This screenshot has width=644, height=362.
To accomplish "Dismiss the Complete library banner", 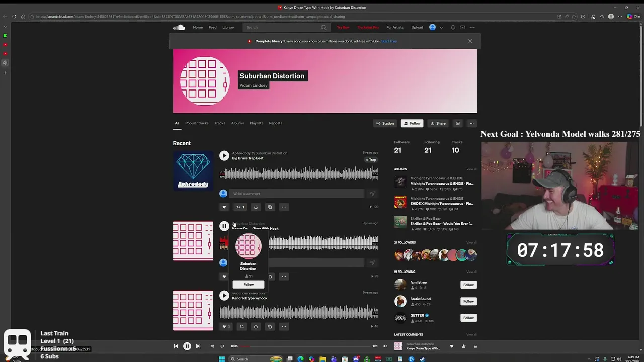I will click(470, 41).
